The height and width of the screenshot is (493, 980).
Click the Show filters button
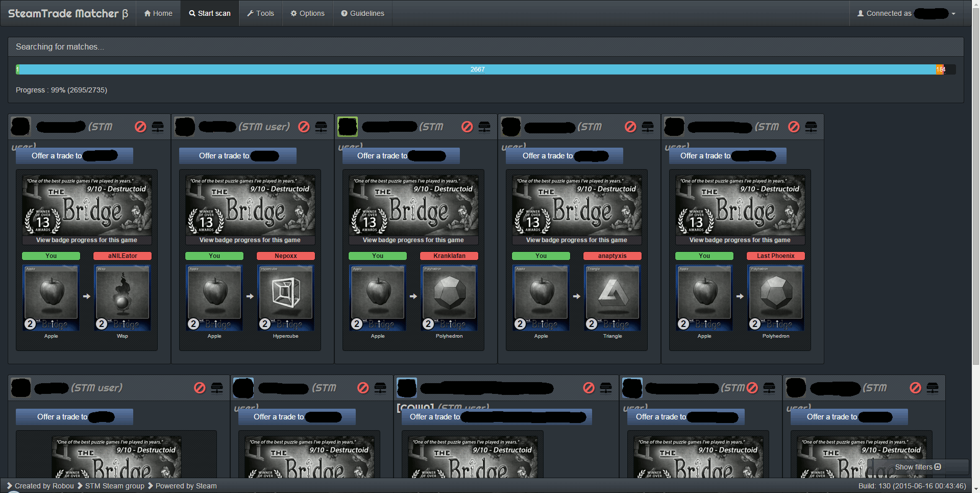tap(918, 467)
